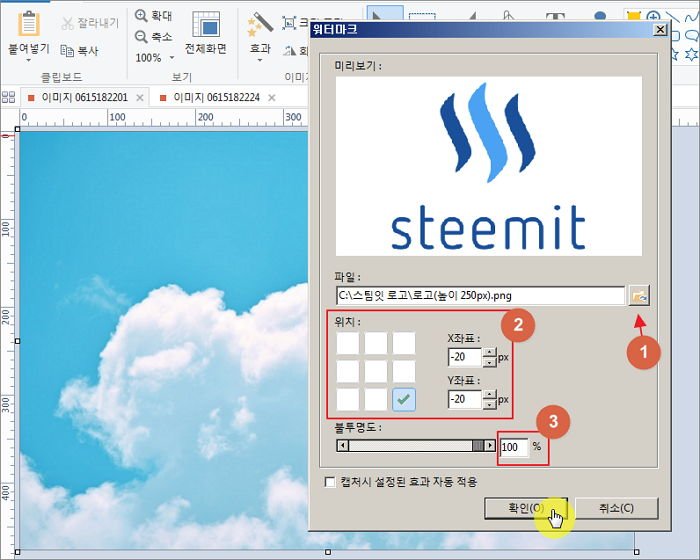Viewport: 700px width, 560px height.
Task: Select the yellow highlight rectangle shape
Action: pyautogui.click(x=633, y=16)
